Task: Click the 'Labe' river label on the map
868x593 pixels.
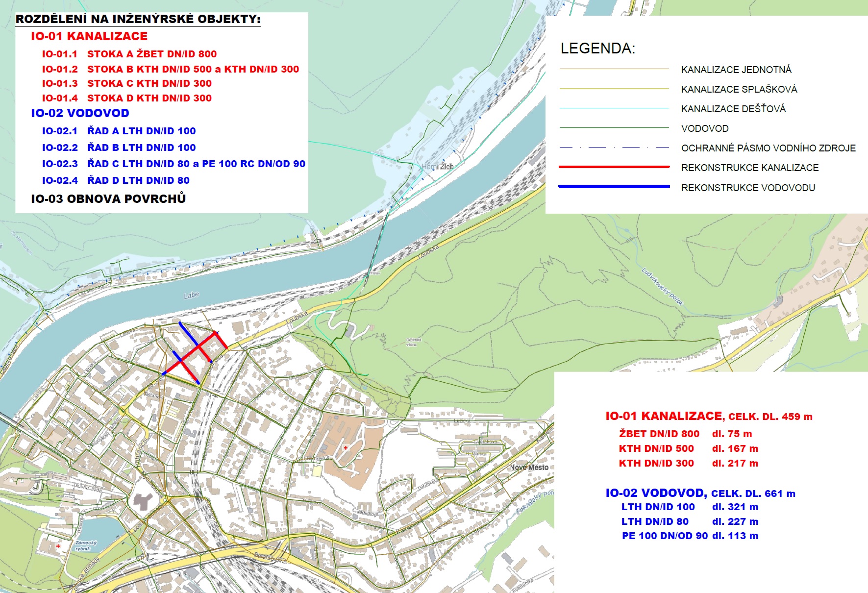Action: (x=191, y=295)
